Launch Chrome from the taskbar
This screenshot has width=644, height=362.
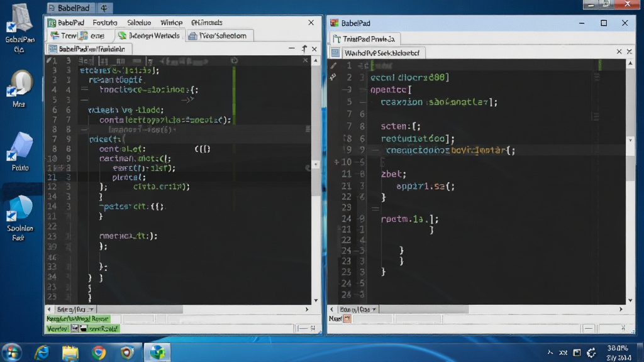click(99, 353)
